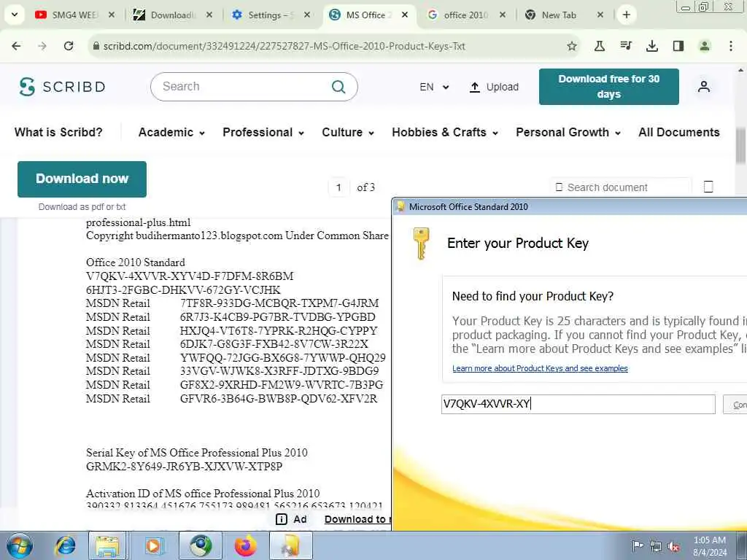Click the product key input field

(x=578, y=404)
